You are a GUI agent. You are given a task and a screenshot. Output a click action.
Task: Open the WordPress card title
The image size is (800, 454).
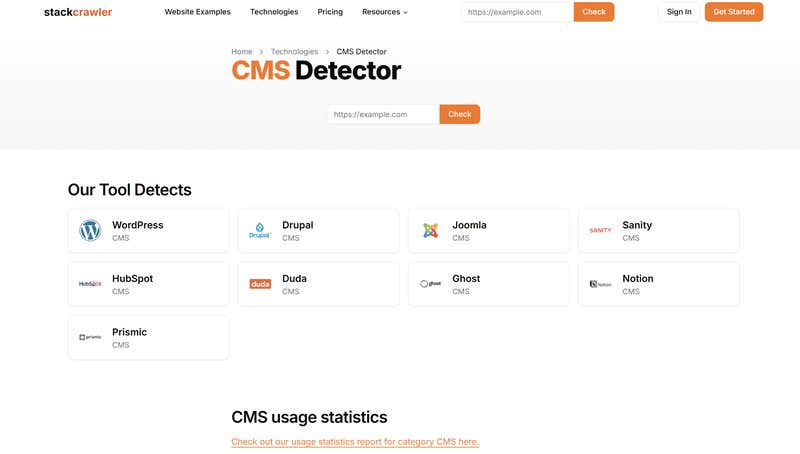tap(138, 225)
